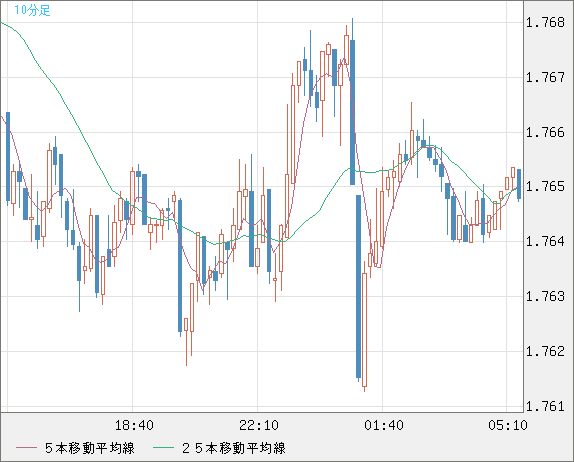Click the green 25-period average legend line
The height and width of the screenshot is (462, 574).
coord(163,448)
